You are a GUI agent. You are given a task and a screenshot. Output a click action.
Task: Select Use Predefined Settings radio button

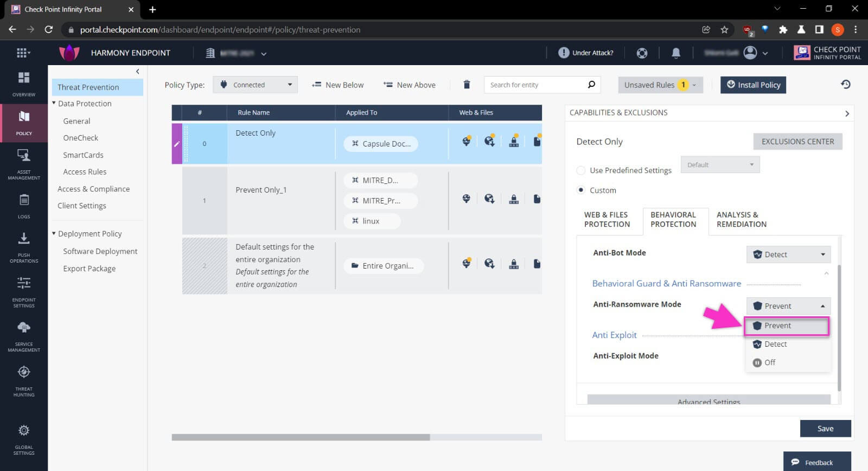click(x=581, y=170)
